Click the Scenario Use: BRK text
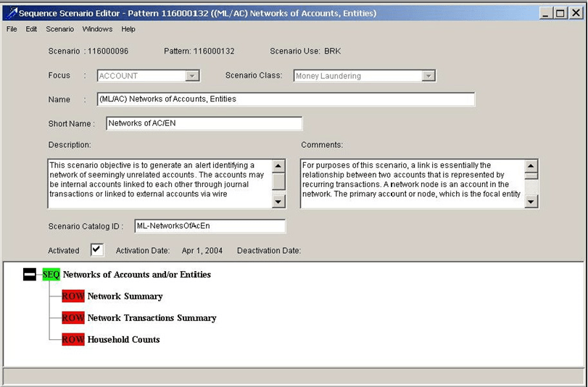Viewport: 588px width, 387px height. click(305, 51)
